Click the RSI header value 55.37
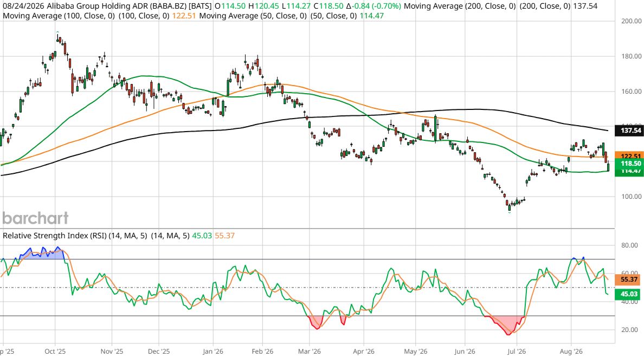 point(224,236)
